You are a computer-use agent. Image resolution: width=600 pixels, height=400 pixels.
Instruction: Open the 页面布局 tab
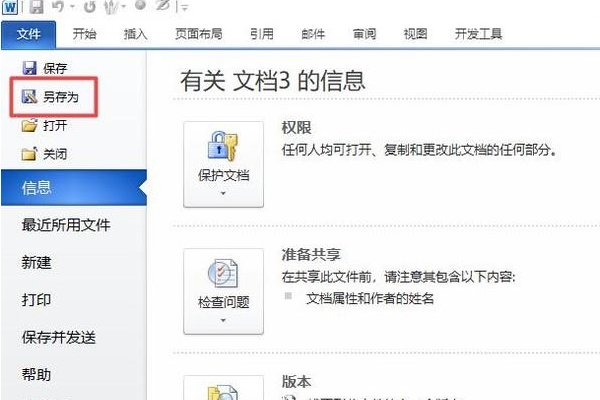coord(199,34)
